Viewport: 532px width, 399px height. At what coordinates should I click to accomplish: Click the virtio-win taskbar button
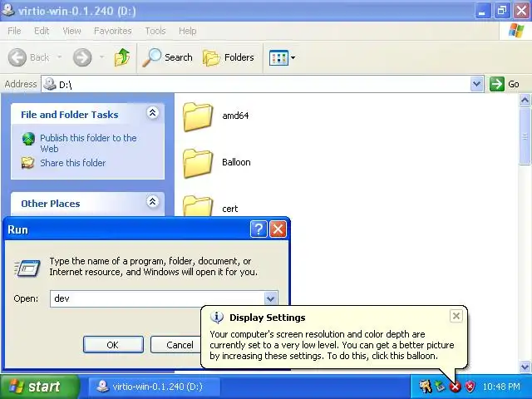pyautogui.click(x=155, y=387)
